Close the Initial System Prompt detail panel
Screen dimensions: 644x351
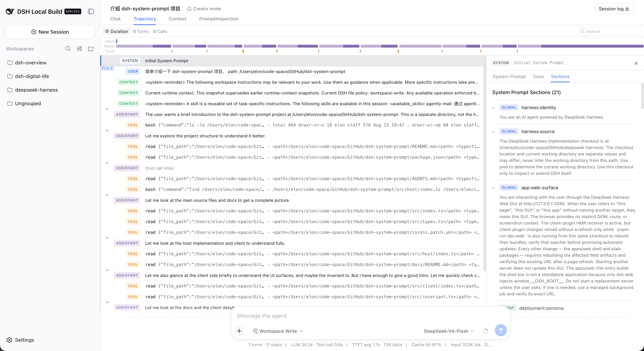pos(636,63)
